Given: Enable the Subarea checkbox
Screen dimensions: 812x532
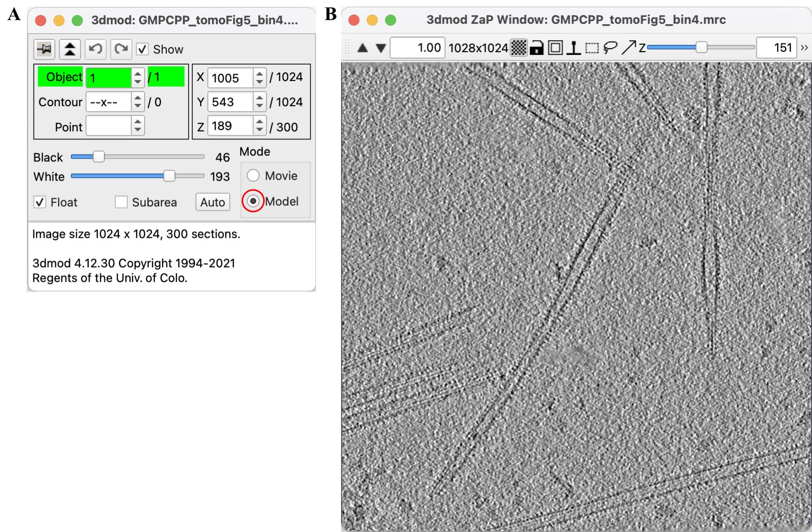Looking at the screenshot, I should click(121, 202).
